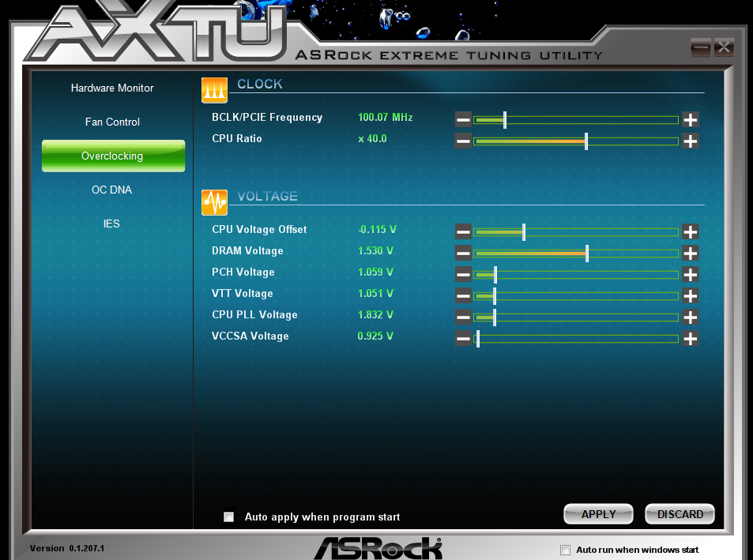
Task: Lower CPU Voltage Offset using minus button
Action: pos(463,232)
